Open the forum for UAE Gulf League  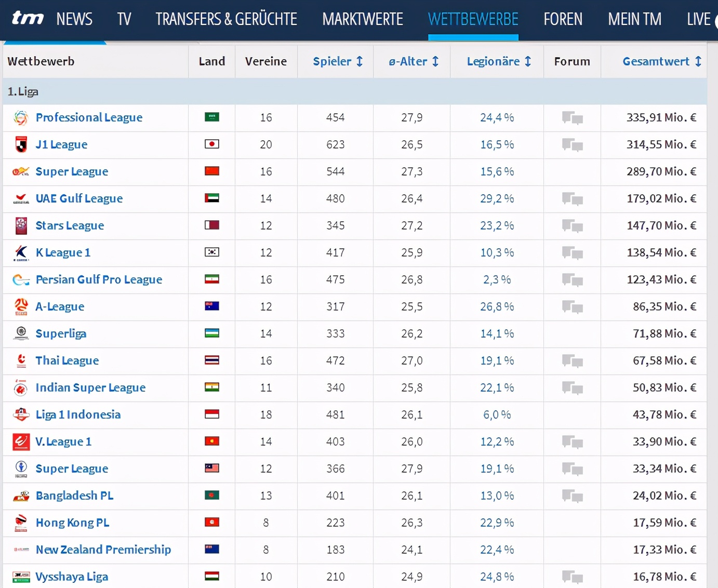[x=572, y=198]
